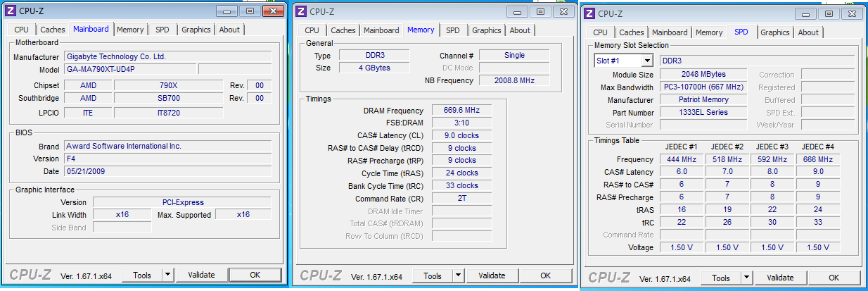This screenshot has height=291, width=868.
Task: Open About tab in the left window
Action: (229, 30)
